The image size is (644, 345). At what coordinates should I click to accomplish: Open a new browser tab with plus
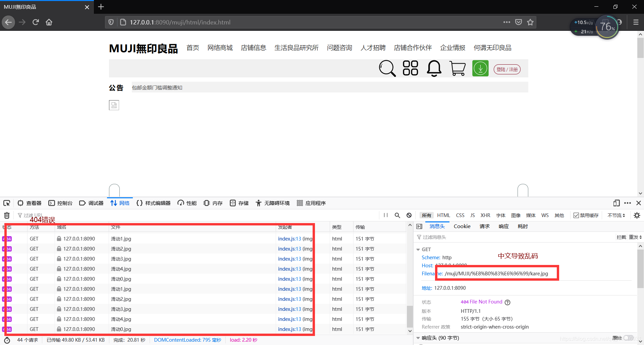point(101,7)
